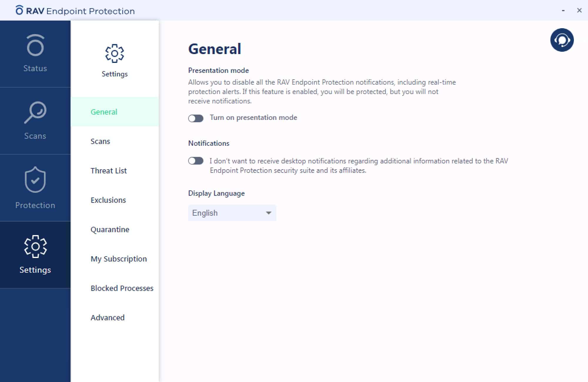Toggle desktop notifications opt-out switch
Viewport: 588px width, 382px height.
tap(196, 161)
